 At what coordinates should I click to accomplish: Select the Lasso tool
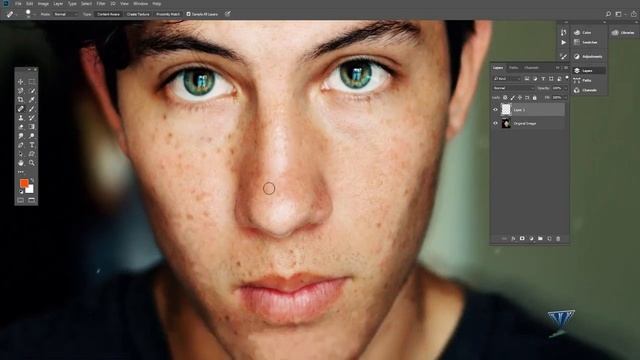[20, 91]
